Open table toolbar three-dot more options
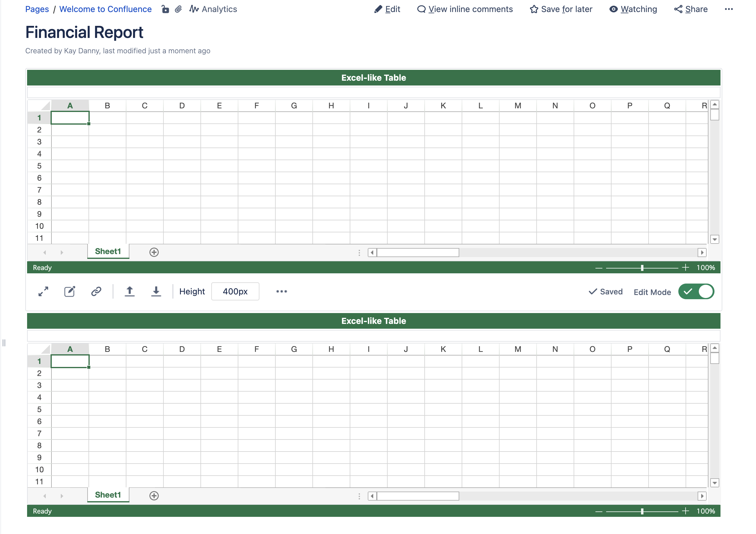The image size is (756, 534). point(281,292)
